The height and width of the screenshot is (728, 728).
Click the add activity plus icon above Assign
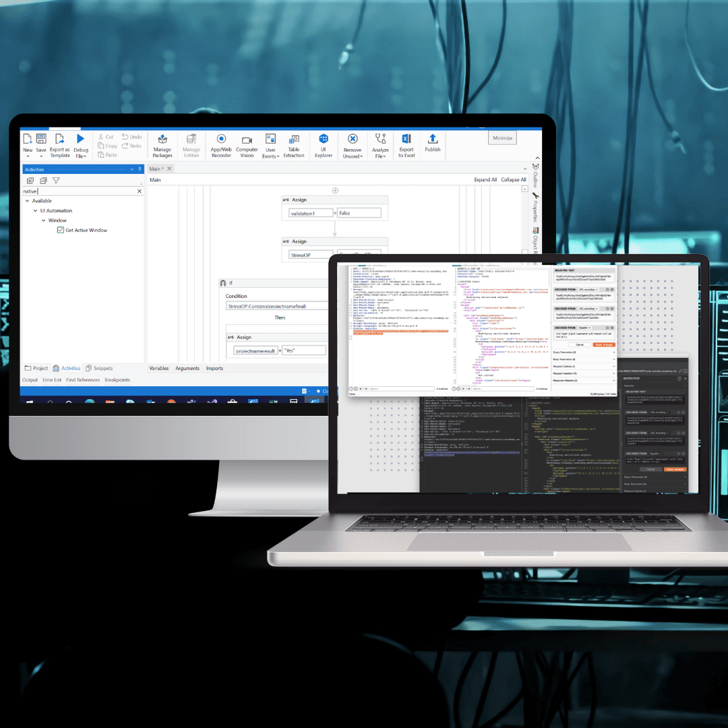(x=335, y=190)
